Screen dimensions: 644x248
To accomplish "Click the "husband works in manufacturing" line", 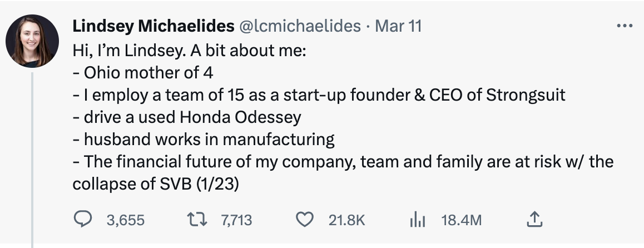I will pyautogui.click(x=204, y=139).
